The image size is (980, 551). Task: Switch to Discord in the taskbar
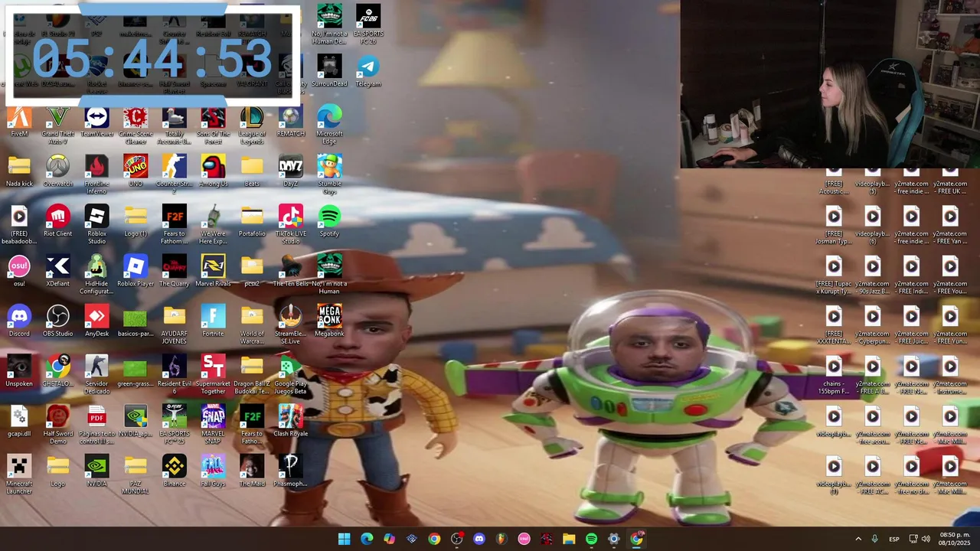tap(479, 539)
